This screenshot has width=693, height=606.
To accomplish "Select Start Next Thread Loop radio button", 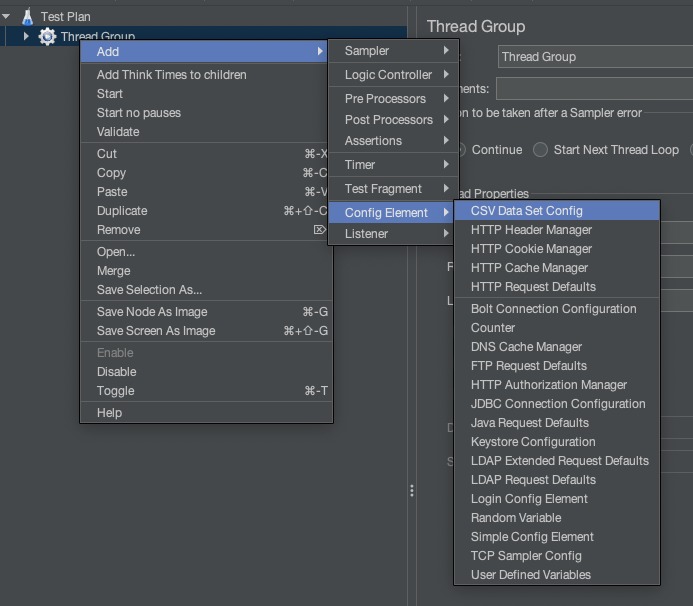I will (540, 150).
